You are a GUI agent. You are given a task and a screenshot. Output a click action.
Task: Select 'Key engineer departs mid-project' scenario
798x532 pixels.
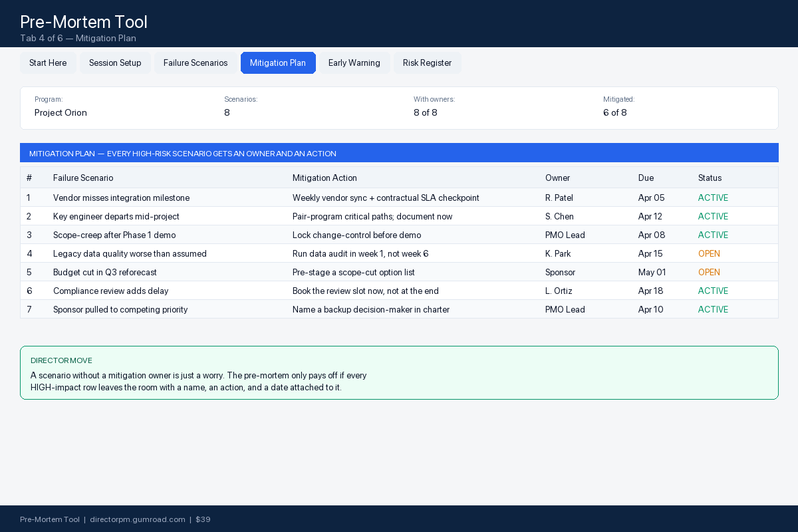(x=116, y=217)
